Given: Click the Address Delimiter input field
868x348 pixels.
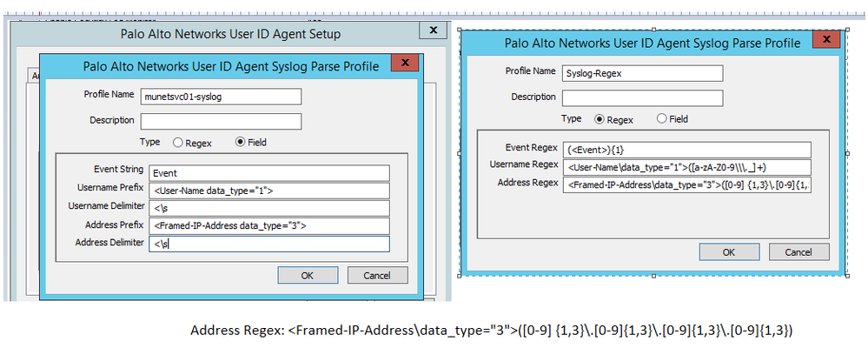Looking at the screenshot, I should 269,244.
